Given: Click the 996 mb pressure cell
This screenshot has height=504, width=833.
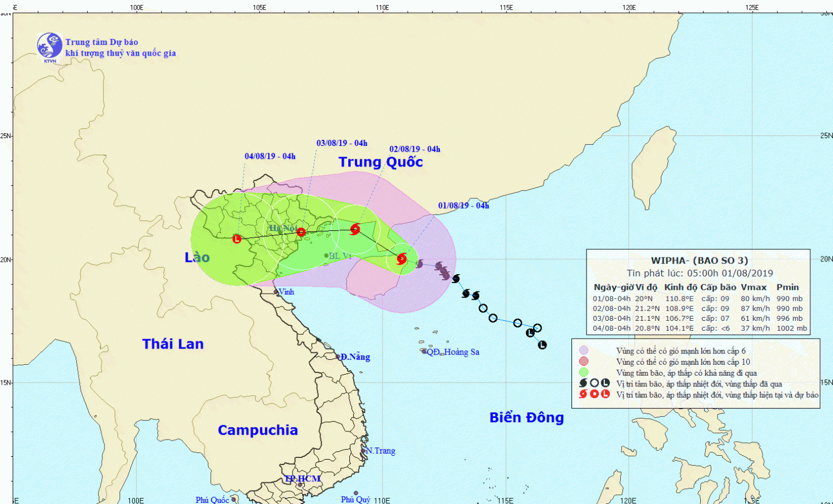Looking at the screenshot, I should [x=790, y=319].
